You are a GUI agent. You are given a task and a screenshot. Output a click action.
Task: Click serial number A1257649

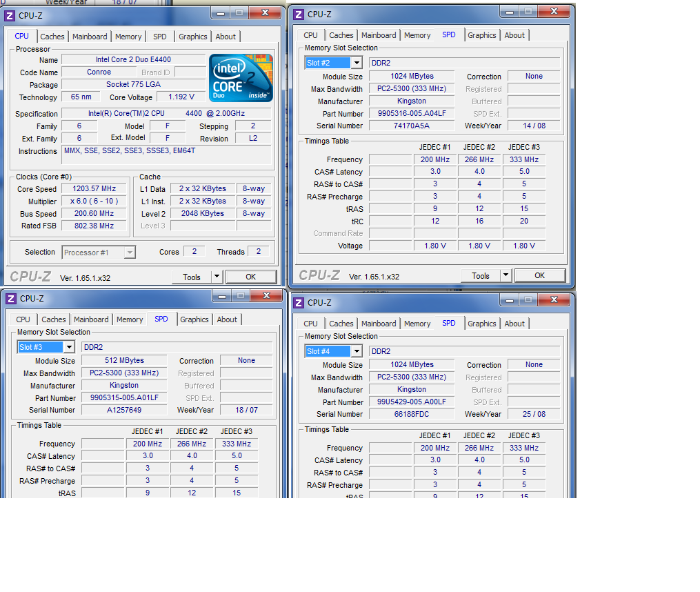[124, 410]
